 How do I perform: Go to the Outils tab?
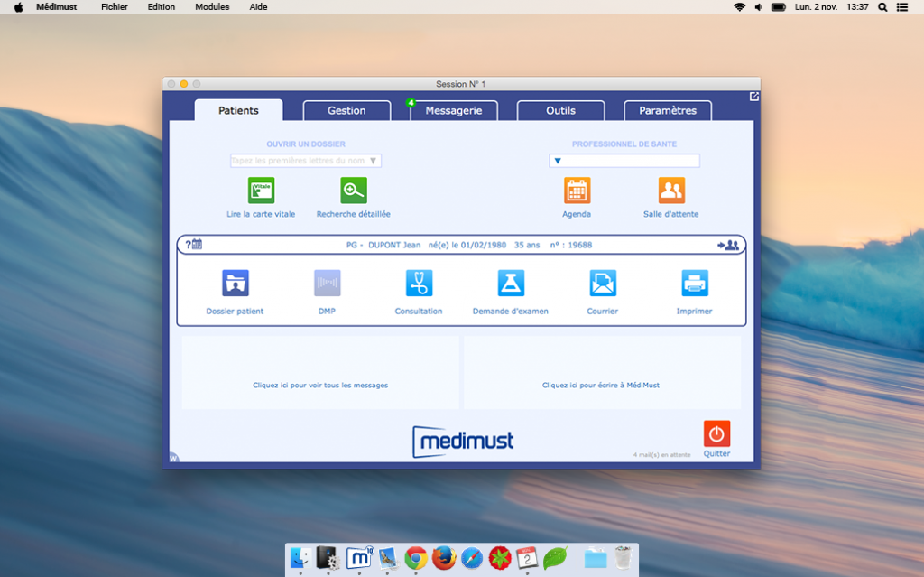click(561, 110)
